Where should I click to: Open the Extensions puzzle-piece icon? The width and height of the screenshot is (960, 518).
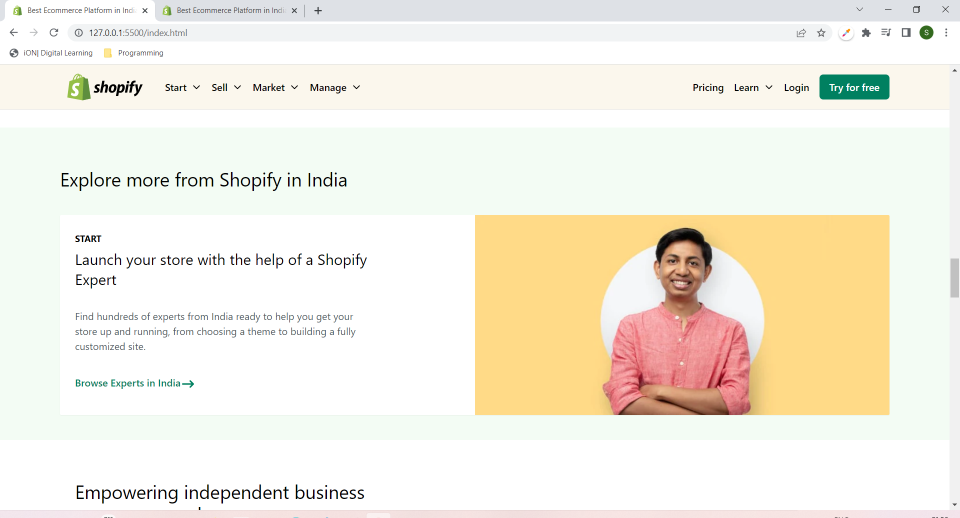click(866, 33)
